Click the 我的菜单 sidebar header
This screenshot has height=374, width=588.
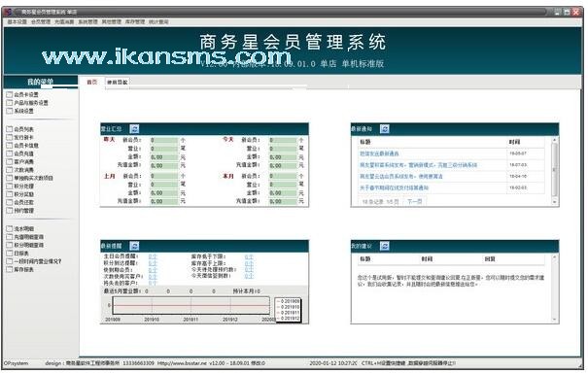pyautogui.click(x=41, y=82)
